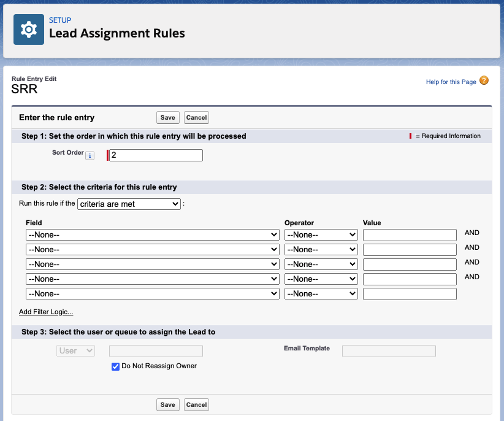Click the first row Value field
Viewport: 504px width, 421px height.
pyautogui.click(x=410, y=235)
